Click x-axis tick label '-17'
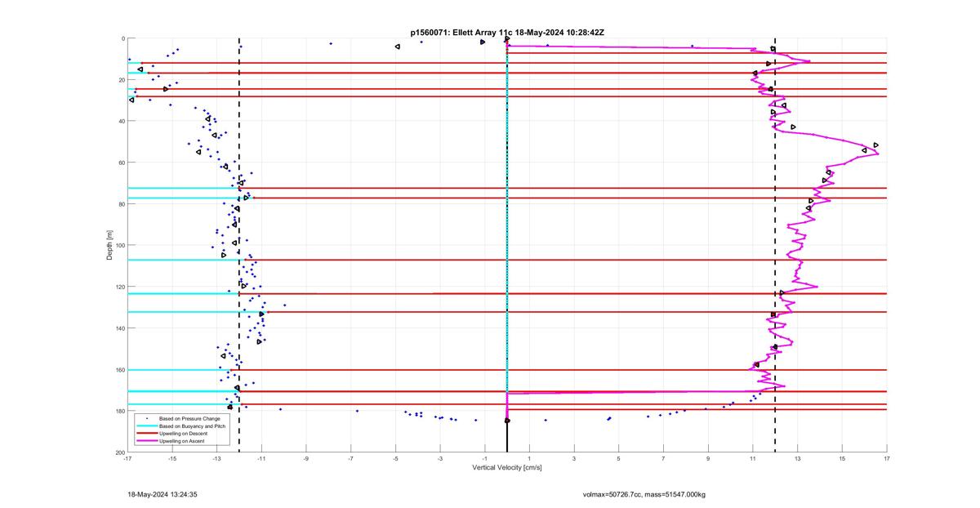The image size is (980, 508). (127, 458)
